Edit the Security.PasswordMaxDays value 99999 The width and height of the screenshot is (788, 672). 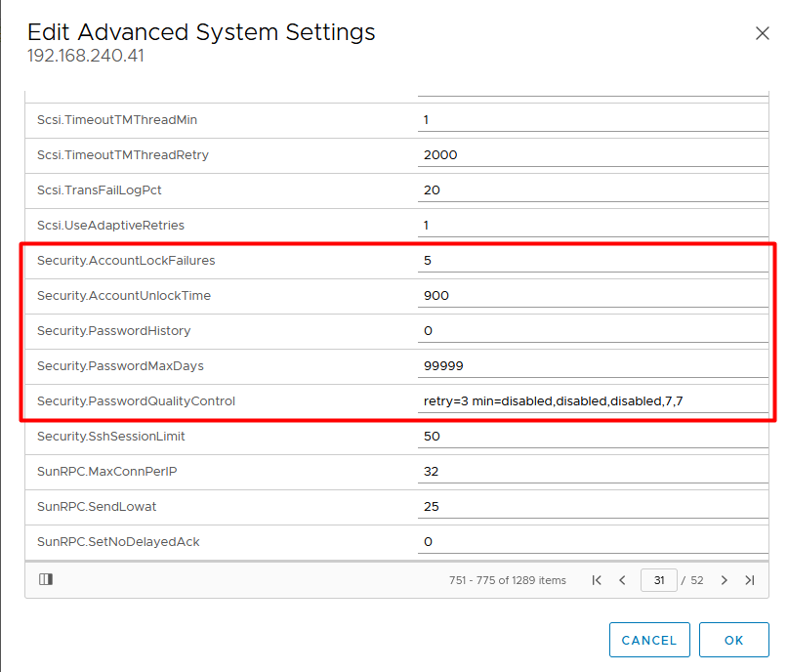tap(593, 366)
